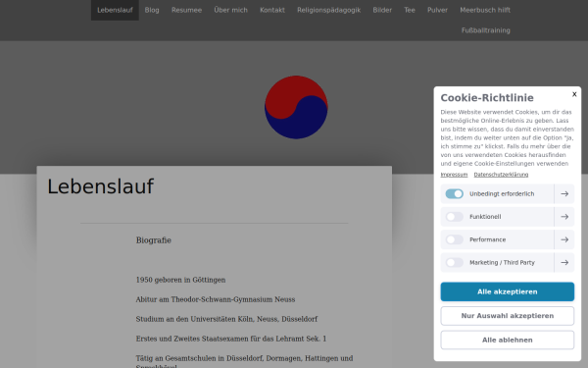Open the Religionspädagogik menu item

(x=329, y=10)
